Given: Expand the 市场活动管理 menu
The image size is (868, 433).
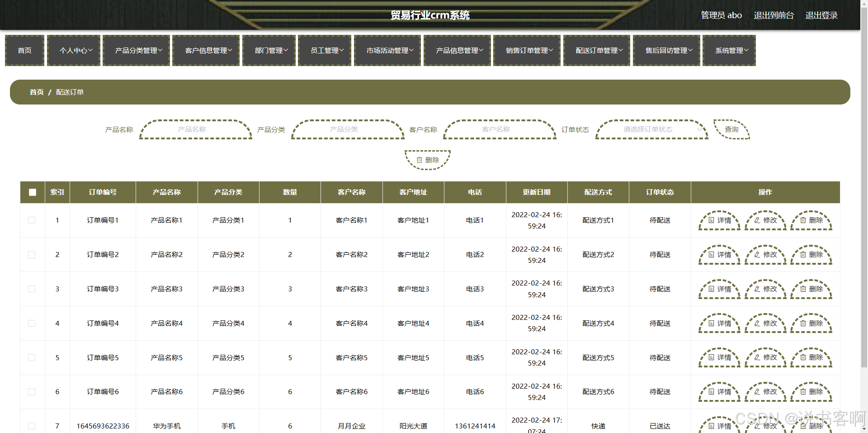Looking at the screenshot, I should 387,51.
